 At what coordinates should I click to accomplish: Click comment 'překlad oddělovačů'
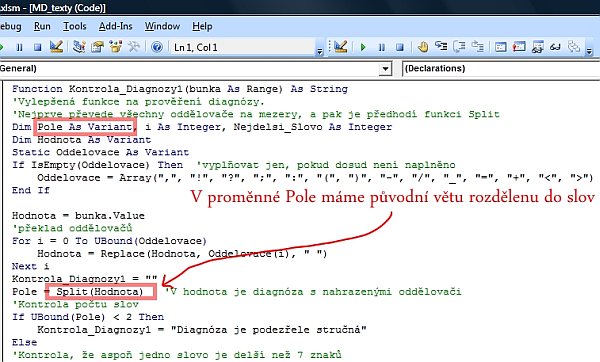pos(72,228)
